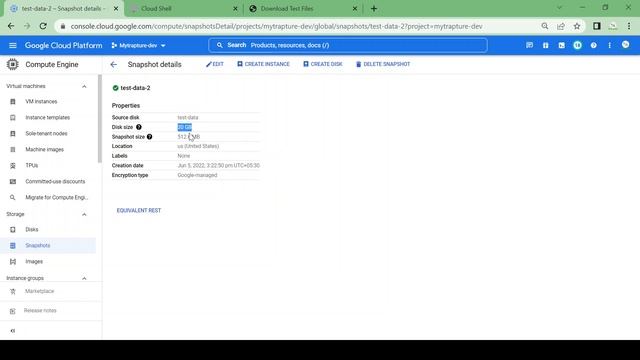Activate Cloud Shell from header icon
The width and height of the screenshot is (640, 360).
[x=562, y=45]
